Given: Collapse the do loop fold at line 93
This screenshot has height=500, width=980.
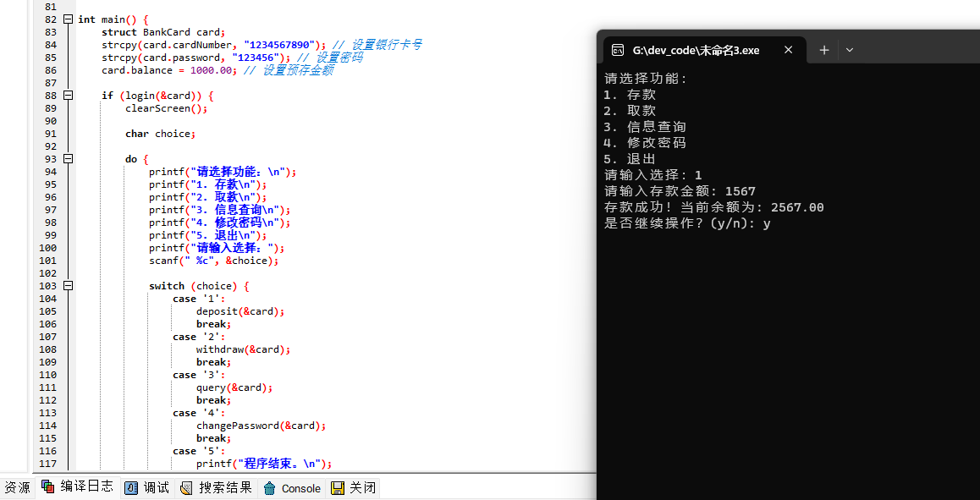Looking at the screenshot, I should coord(68,159).
